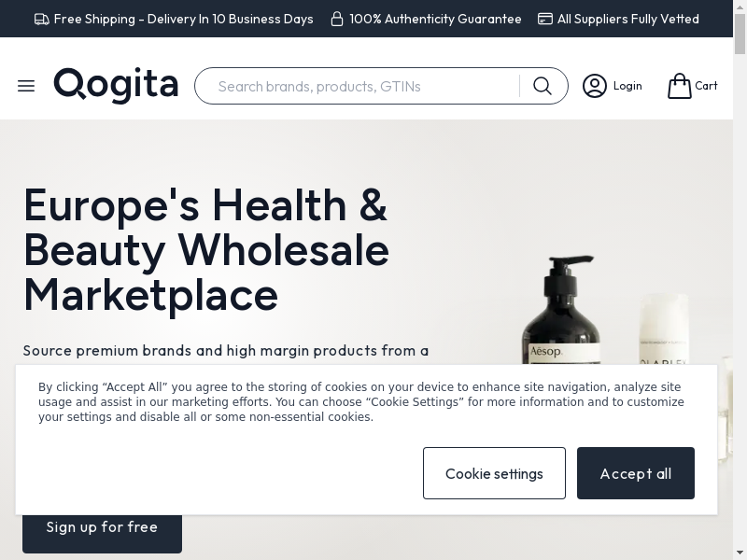The height and width of the screenshot is (560, 747).
Task: Click the user profile icon
Action: pyautogui.click(x=595, y=86)
